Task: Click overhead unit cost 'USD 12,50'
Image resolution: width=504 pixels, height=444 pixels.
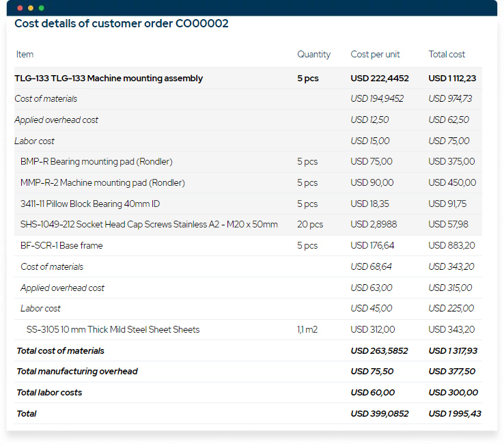Action: (369, 120)
